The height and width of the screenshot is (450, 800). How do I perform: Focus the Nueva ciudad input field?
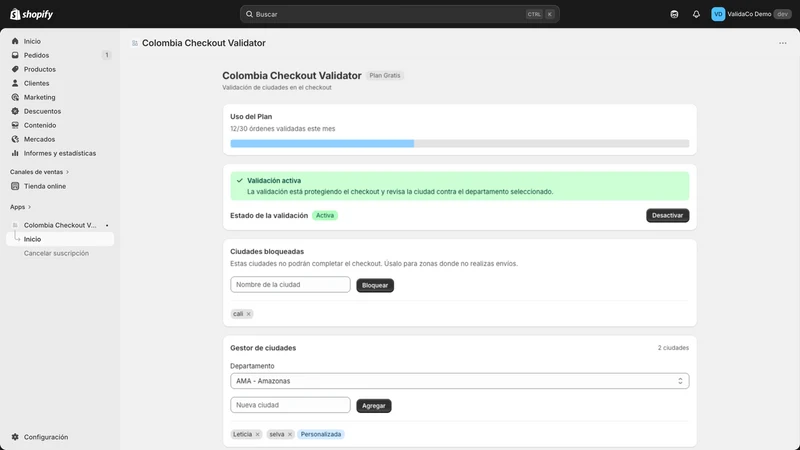click(290, 405)
